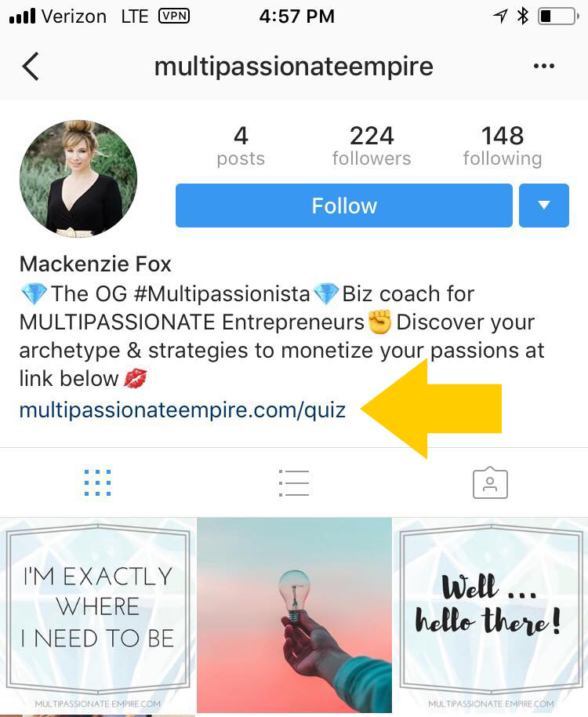Screen dimensions: 588x717
Task: Tap the bluetooth status icon
Action: pos(523,16)
